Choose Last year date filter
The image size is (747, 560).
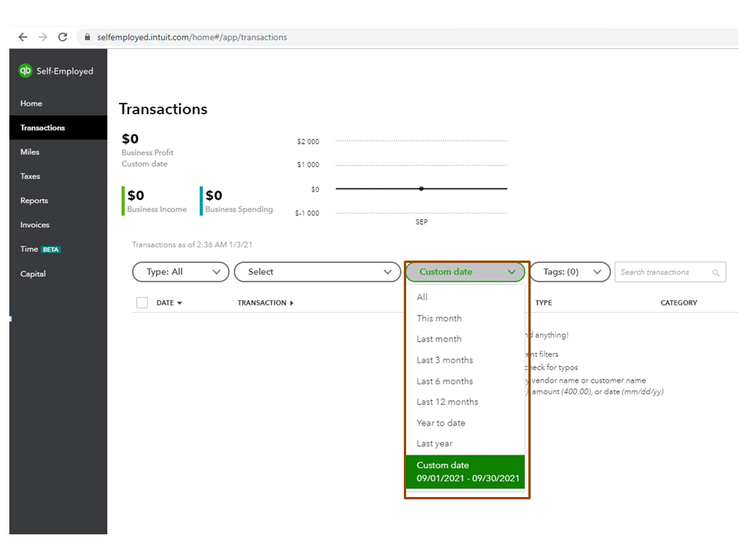coord(465,443)
